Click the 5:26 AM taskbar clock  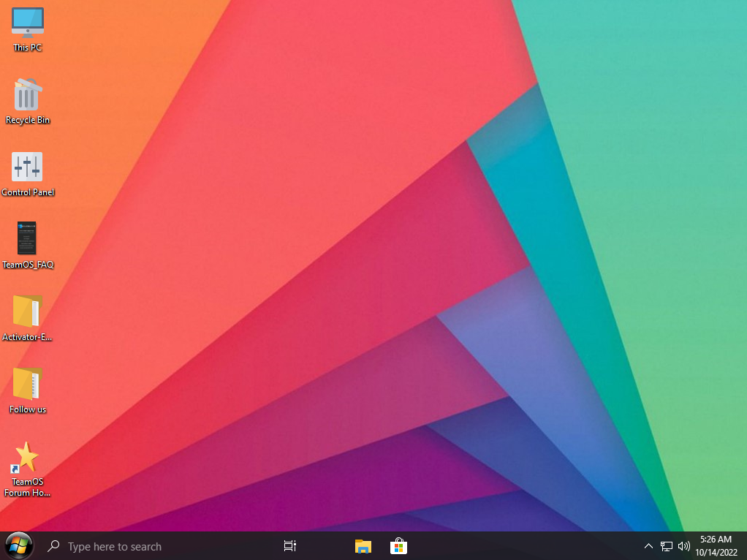[716, 540]
